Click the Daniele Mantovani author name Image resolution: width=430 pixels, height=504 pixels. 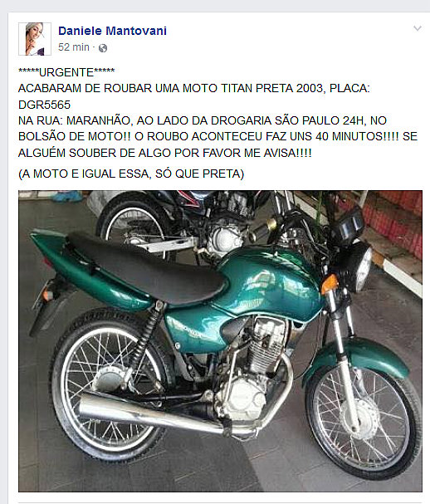click(x=113, y=31)
